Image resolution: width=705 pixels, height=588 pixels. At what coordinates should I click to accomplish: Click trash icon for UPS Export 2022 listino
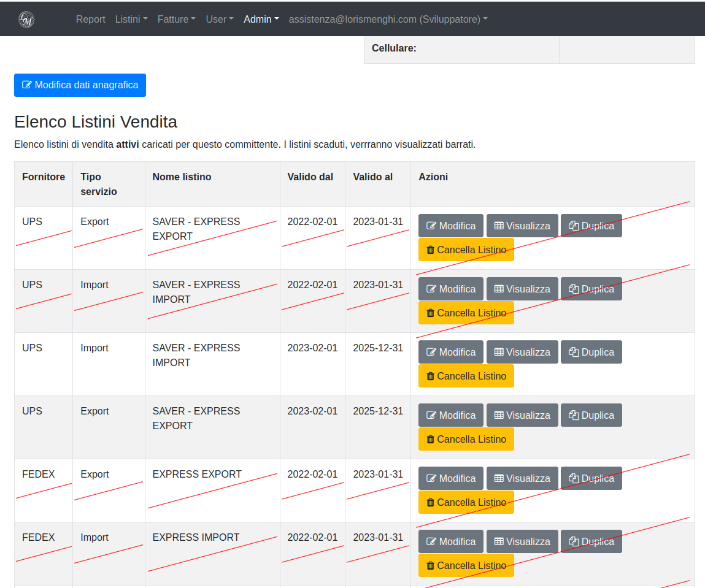(x=430, y=250)
